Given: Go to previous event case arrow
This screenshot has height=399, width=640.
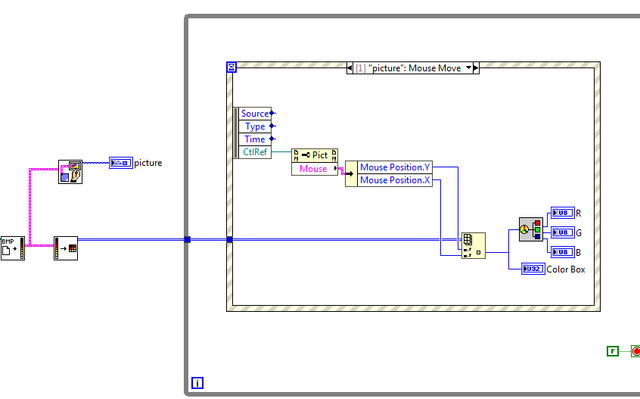Looking at the screenshot, I should 349,68.
